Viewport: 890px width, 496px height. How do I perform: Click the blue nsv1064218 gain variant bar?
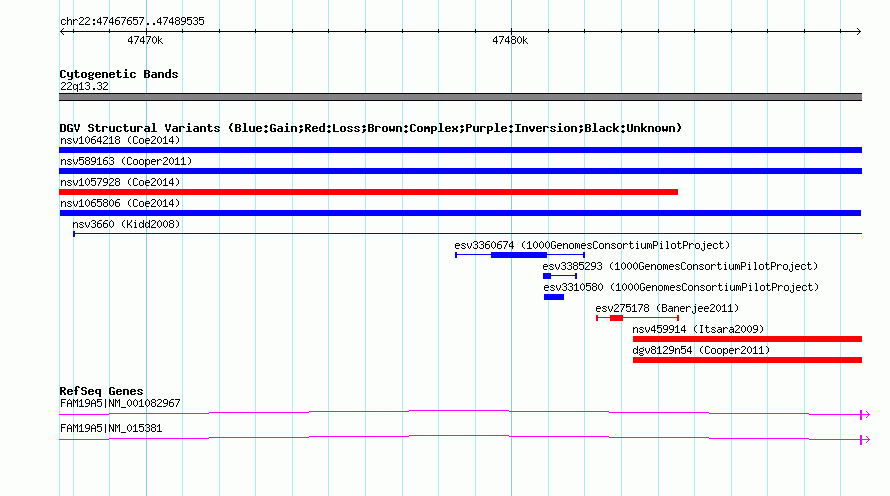tap(460, 150)
